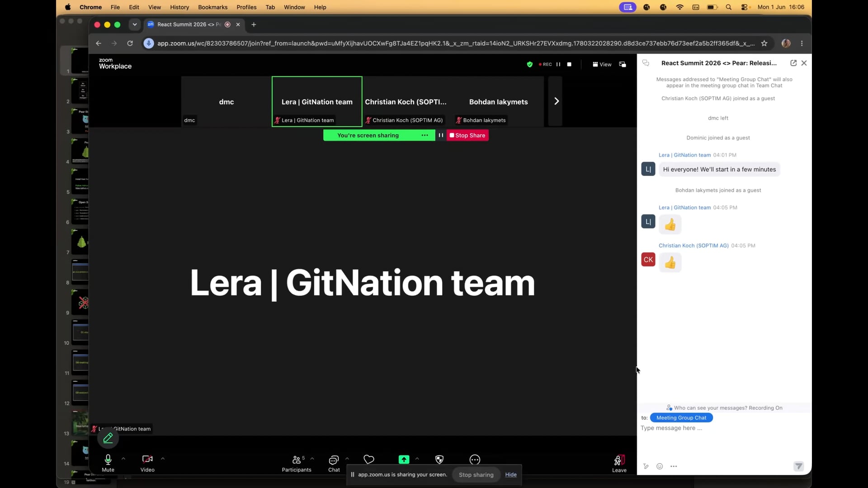
Task: Click the annotation pencil button
Action: [x=108, y=438]
